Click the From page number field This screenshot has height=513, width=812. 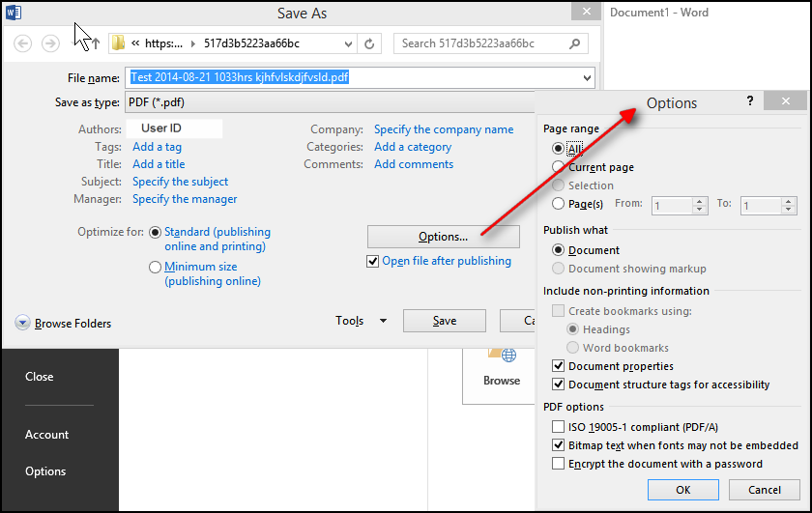[672, 206]
